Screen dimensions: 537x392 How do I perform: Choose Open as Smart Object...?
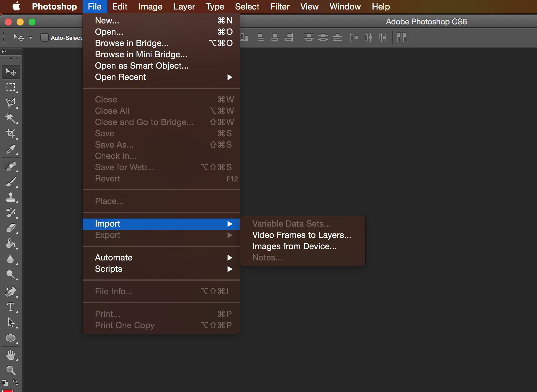pyautogui.click(x=161, y=66)
